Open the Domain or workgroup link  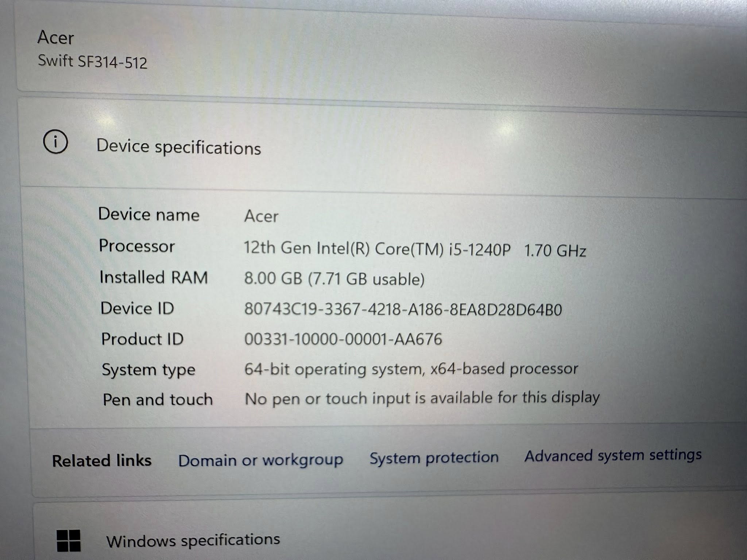tap(260, 460)
